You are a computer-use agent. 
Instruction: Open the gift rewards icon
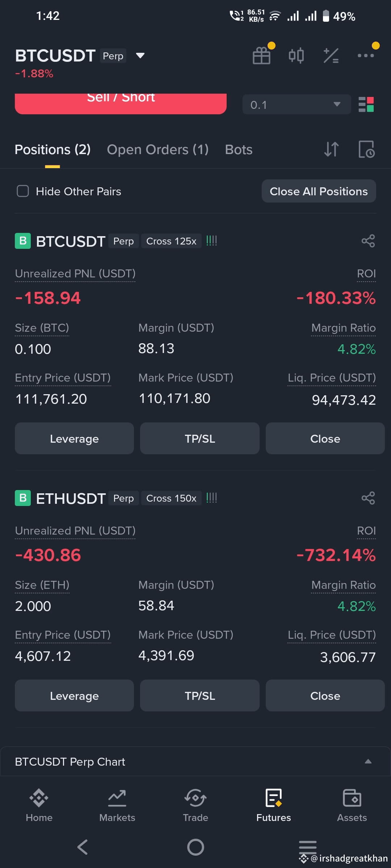tap(261, 56)
